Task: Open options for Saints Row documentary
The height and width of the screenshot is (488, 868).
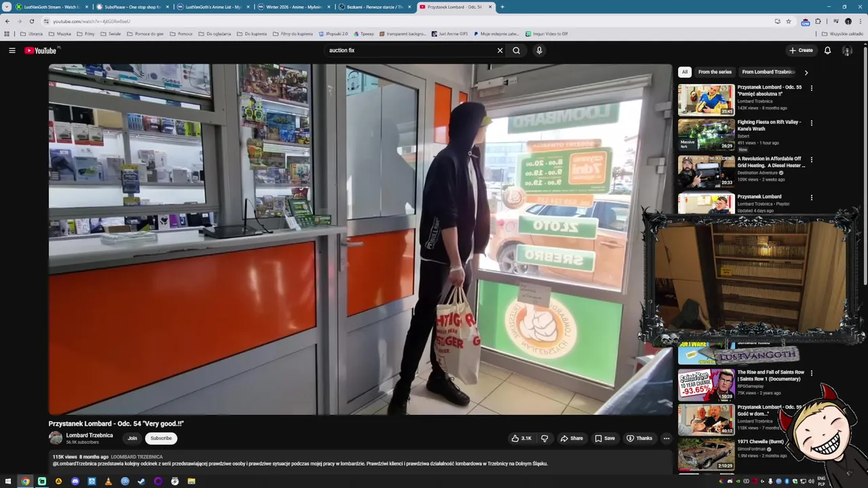Action: pyautogui.click(x=811, y=373)
